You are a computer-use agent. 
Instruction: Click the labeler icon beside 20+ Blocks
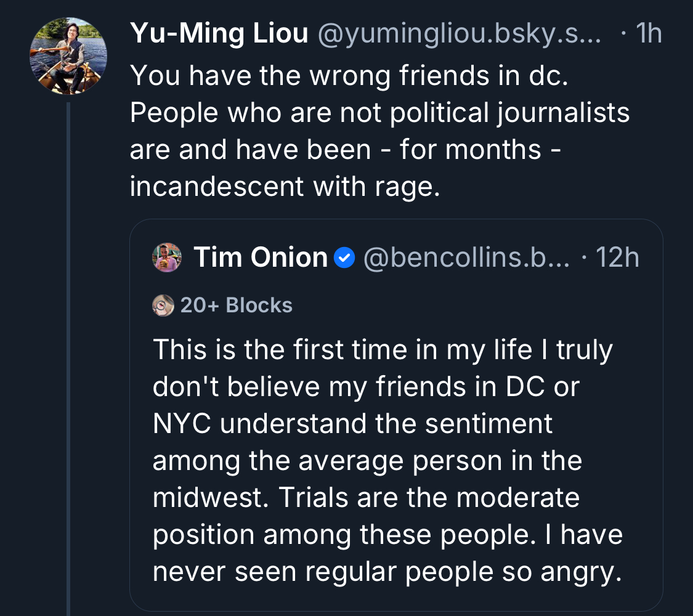click(163, 305)
